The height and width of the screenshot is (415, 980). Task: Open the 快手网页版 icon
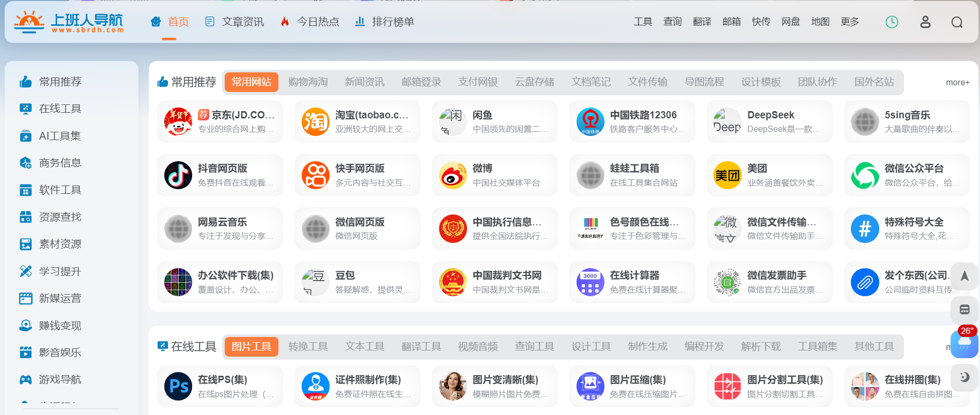[x=316, y=175]
